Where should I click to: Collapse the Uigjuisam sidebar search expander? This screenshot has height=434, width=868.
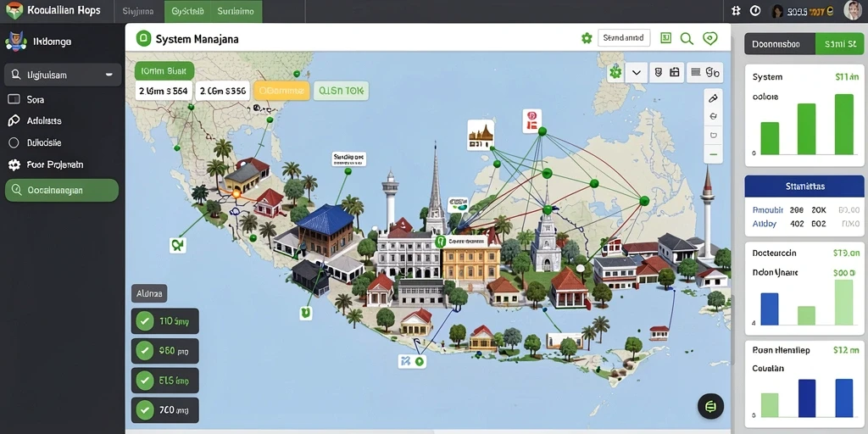point(109,75)
